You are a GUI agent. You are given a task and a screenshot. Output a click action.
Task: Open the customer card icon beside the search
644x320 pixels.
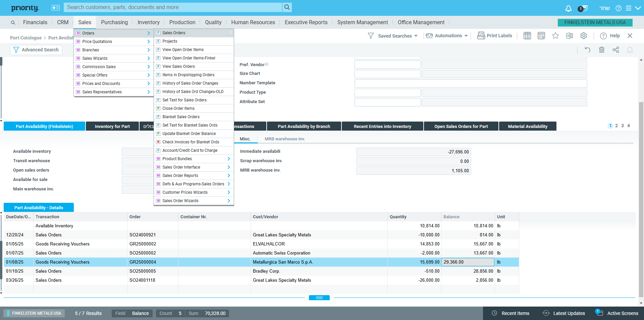pos(56,7)
